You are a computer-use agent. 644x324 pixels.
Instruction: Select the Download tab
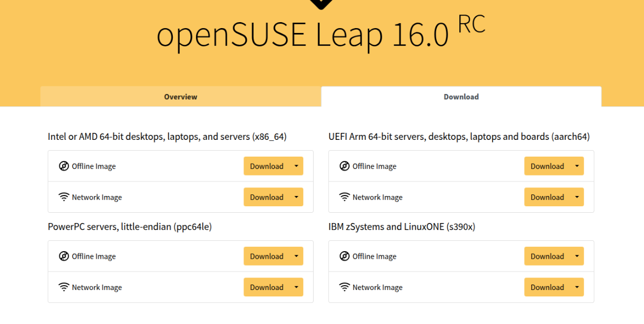(461, 97)
